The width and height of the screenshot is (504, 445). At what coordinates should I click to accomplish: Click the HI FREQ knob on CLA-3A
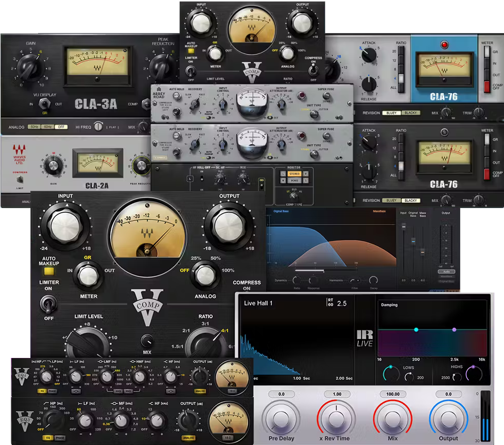coord(98,126)
